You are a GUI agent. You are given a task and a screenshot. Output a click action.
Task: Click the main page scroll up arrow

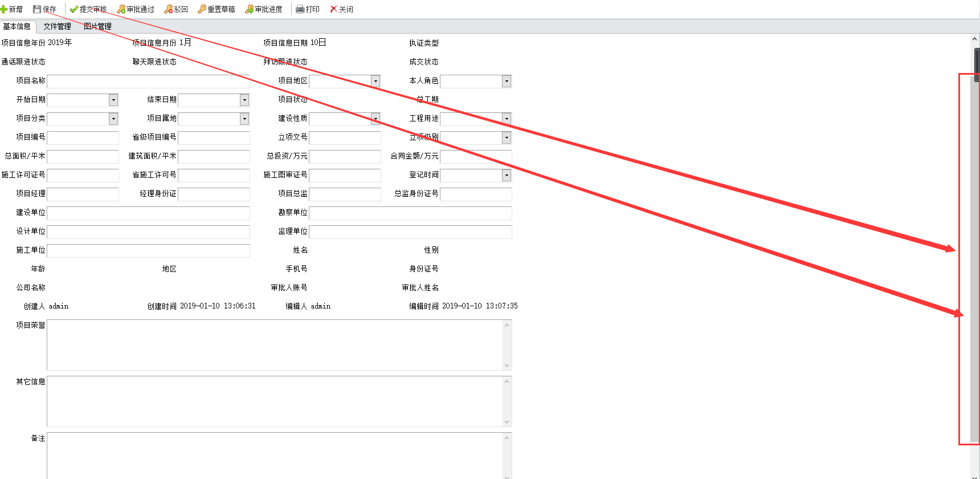[x=975, y=39]
